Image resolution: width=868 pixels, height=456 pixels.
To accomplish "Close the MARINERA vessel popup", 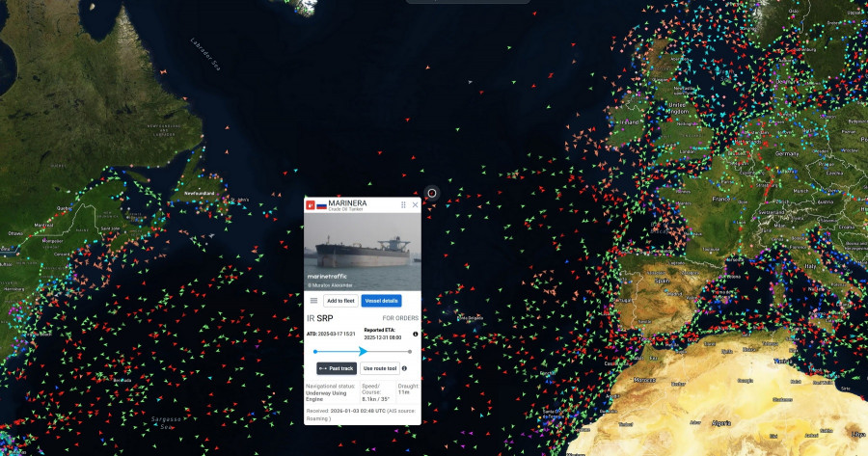I will (x=416, y=204).
